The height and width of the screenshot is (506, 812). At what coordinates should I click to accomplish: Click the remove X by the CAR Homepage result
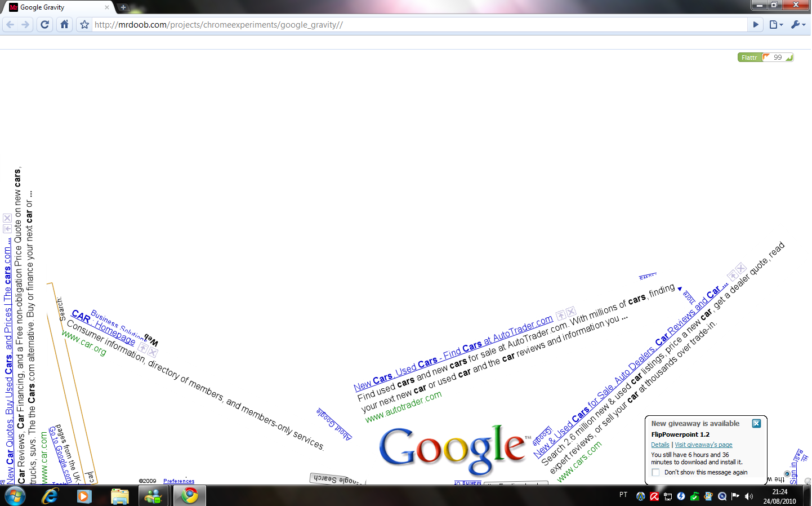153,353
